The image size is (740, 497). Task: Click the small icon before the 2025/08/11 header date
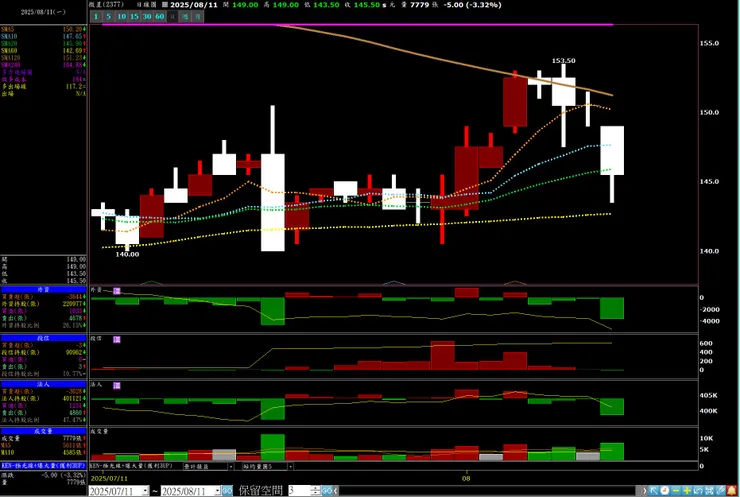[x=165, y=5]
